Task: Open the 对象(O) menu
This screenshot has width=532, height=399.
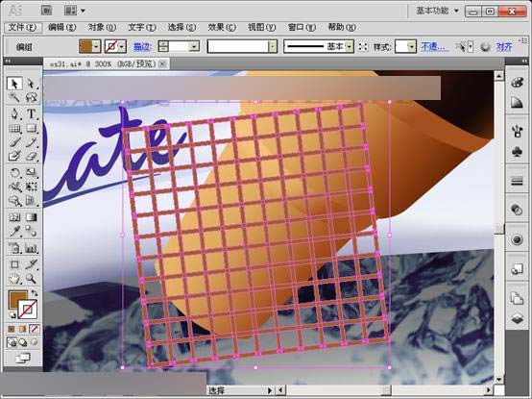Action: 102,27
